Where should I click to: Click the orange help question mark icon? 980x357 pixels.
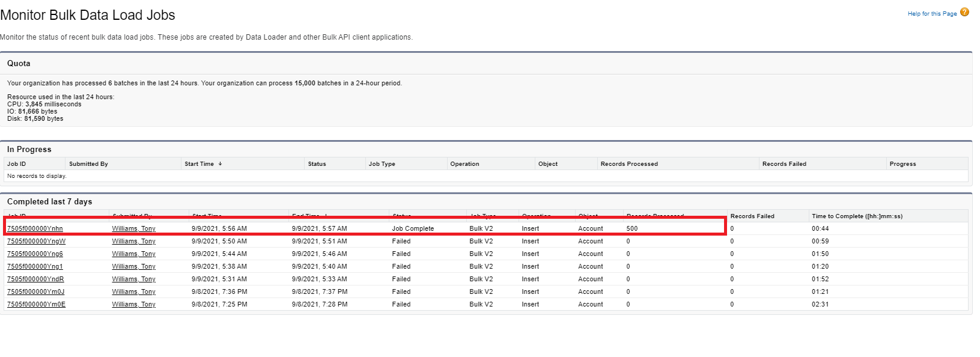(x=964, y=12)
